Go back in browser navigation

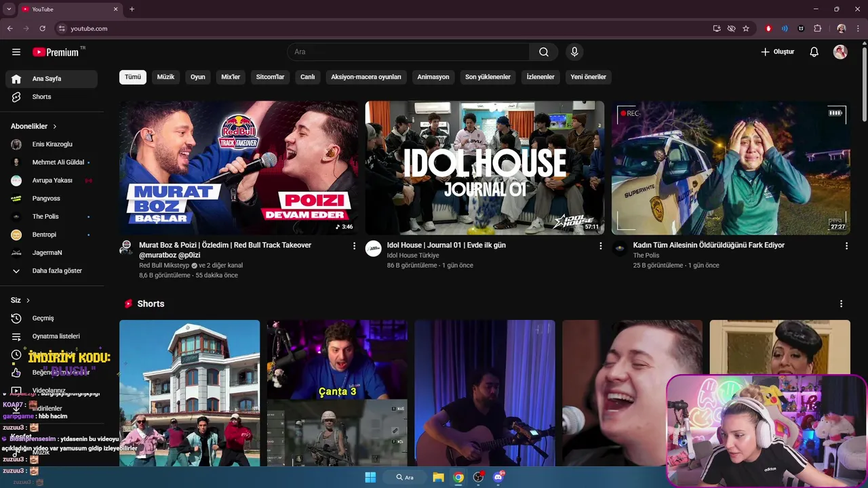point(9,28)
